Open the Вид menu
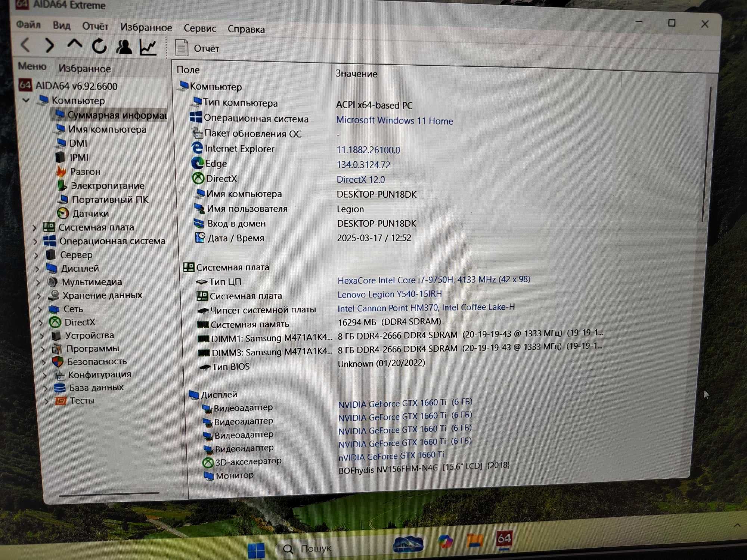This screenshot has height=560, width=747. point(62,25)
